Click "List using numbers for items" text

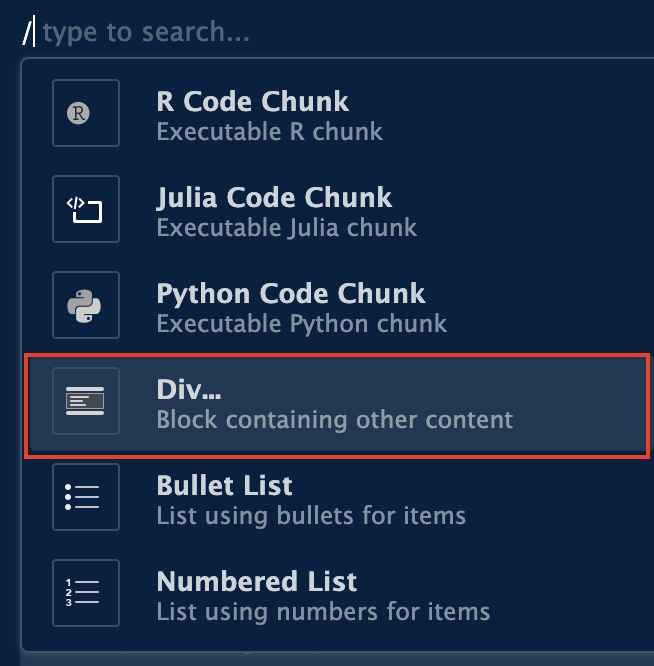click(x=323, y=611)
